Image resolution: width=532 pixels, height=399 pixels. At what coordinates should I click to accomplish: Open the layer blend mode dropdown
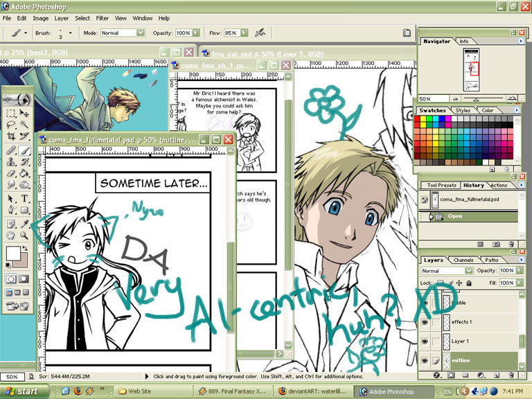(447, 271)
